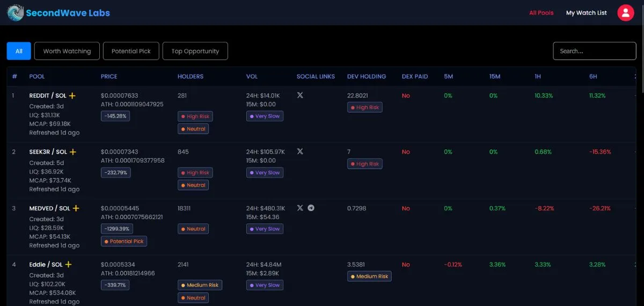Click the SecondWave Labs wave logo

tap(15, 13)
